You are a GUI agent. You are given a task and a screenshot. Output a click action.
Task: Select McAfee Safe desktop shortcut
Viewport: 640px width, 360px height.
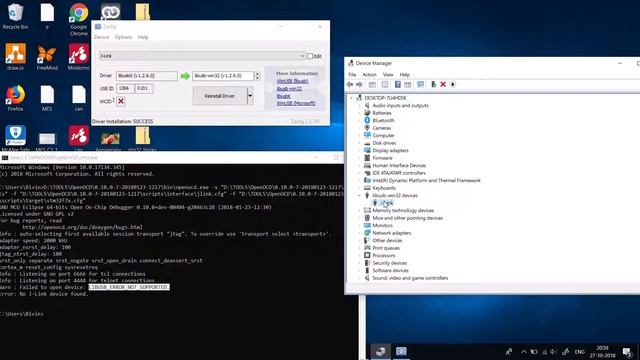(16, 139)
